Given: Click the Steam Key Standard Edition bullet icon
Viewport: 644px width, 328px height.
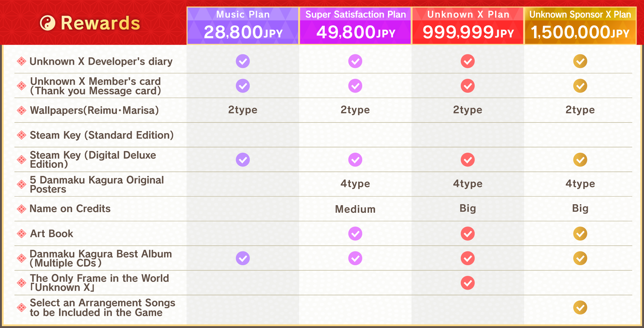Looking at the screenshot, I should tap(21, 135).
